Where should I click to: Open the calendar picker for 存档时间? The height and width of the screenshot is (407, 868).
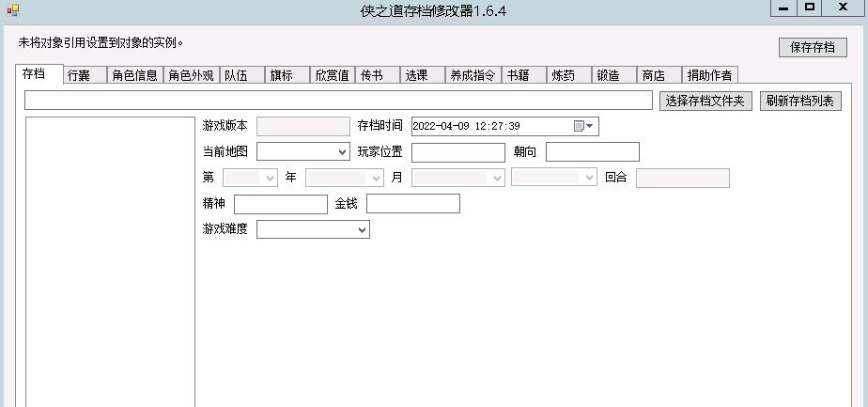click(583, 126)
